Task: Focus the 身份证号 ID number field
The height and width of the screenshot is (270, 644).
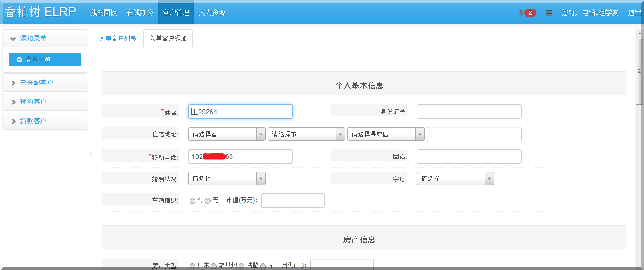Action: [469, 112]
